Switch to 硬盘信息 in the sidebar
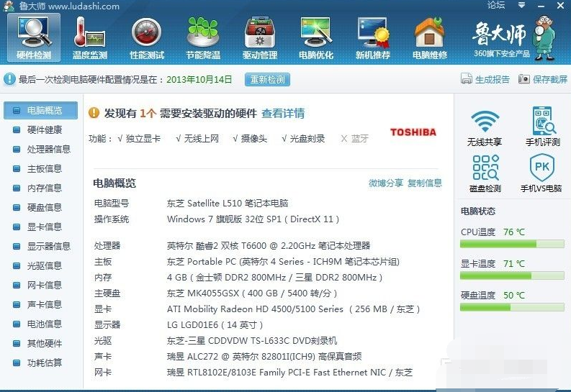571x392 pixels. 45,208
